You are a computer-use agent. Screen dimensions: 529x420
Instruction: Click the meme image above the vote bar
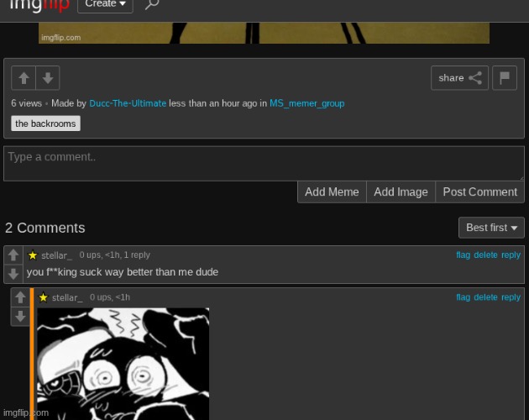(264, 33)
